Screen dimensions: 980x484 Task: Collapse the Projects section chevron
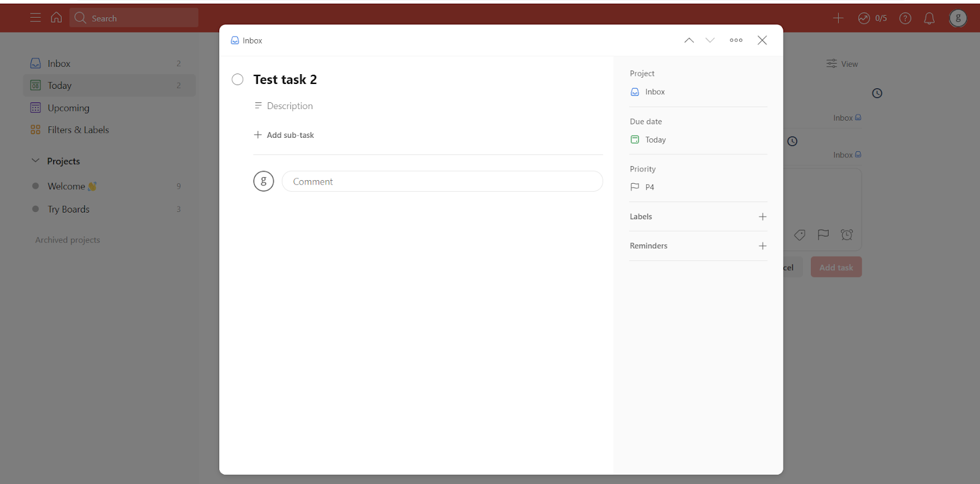36,161
